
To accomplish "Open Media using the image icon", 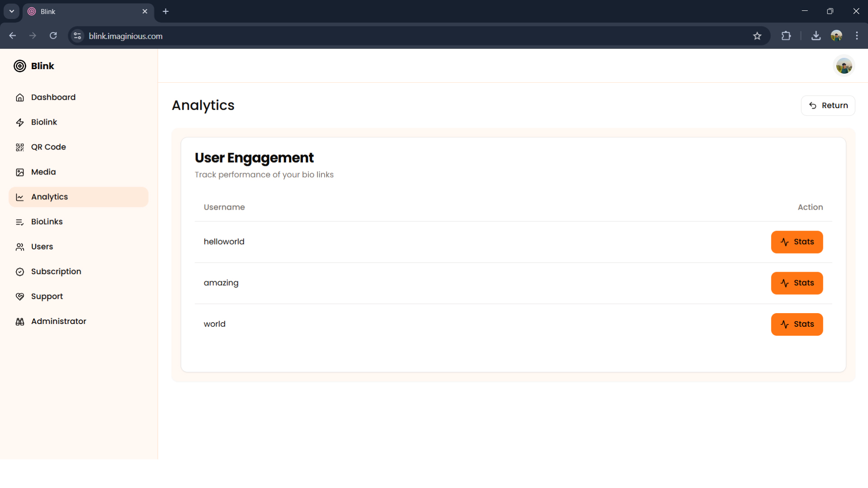I will click(20, 172).
